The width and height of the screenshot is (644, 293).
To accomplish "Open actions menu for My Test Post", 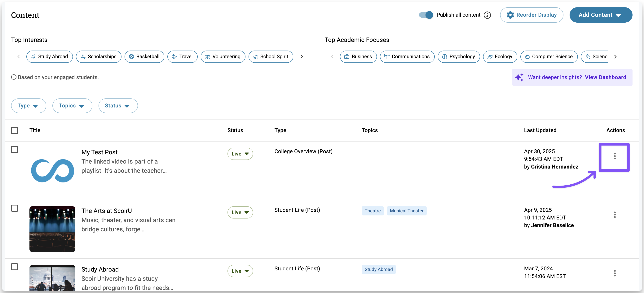I will 615,156.
